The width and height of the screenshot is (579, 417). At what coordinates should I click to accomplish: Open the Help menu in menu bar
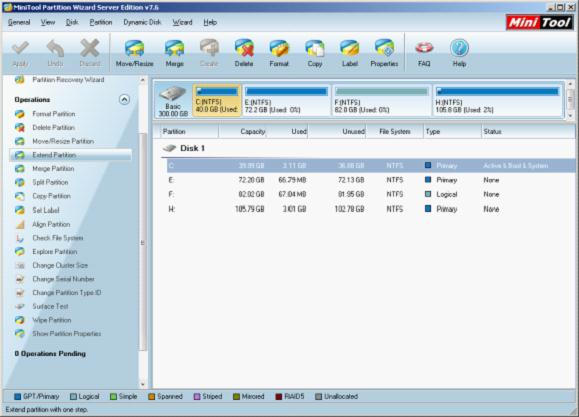pyautogui.click(x=210, y=22)
